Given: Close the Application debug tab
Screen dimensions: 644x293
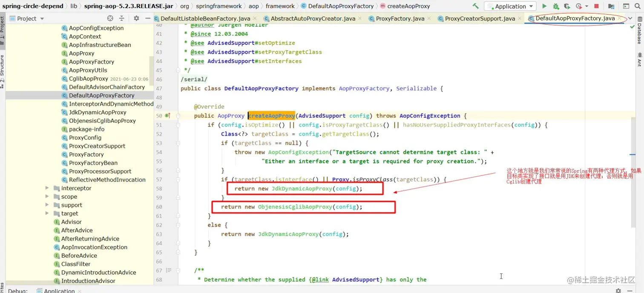Looking at the screenshot, I should point(79,291).
